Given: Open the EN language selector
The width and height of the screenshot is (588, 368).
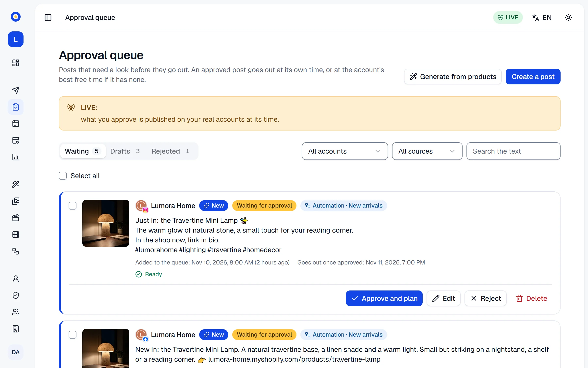Looking at the screenshot, I should click(x=542, y=17).
